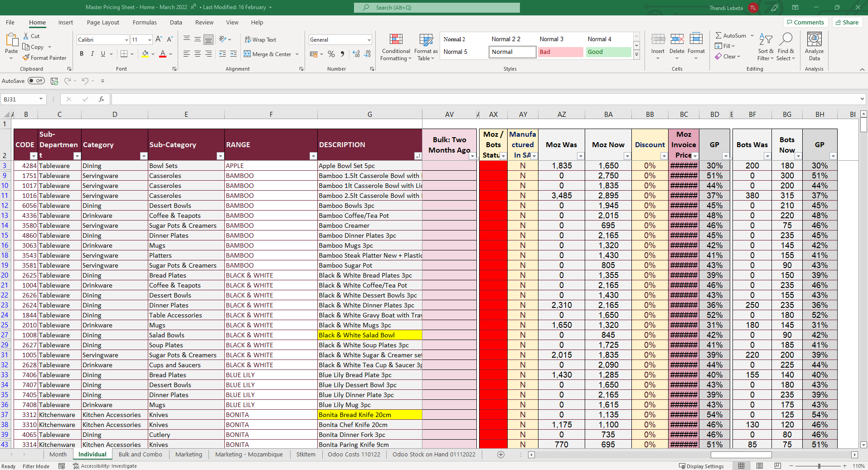Click the Paste clipboard icon
868x470 pixels.
pos(11,40)
